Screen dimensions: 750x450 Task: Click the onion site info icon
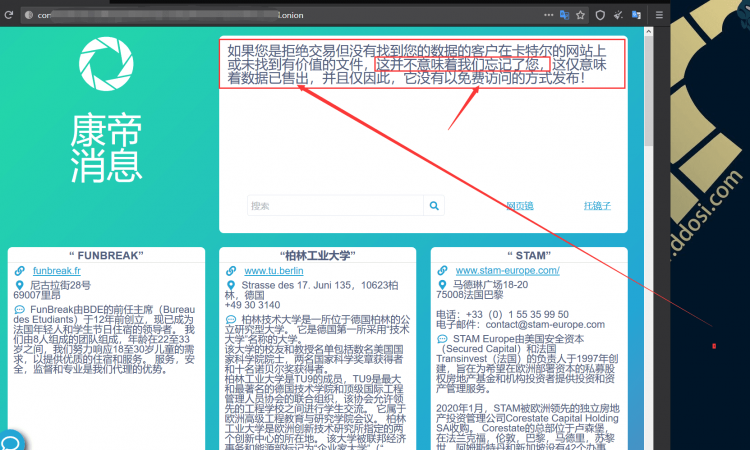(x=29, y=15)
